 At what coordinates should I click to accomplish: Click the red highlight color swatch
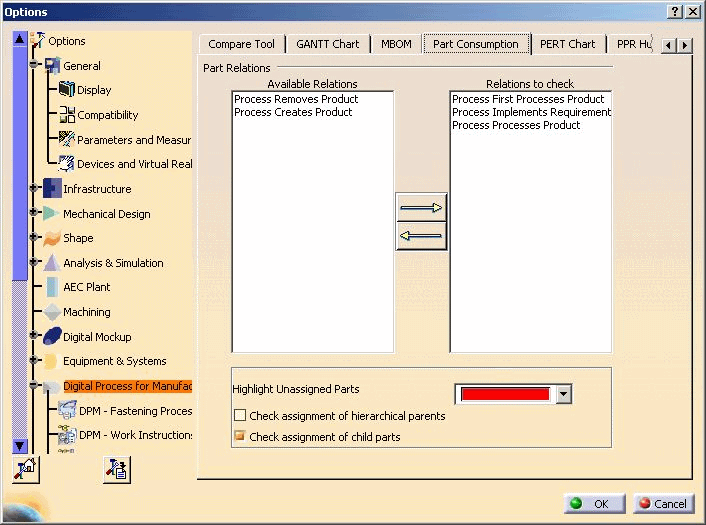coord(504,394)
